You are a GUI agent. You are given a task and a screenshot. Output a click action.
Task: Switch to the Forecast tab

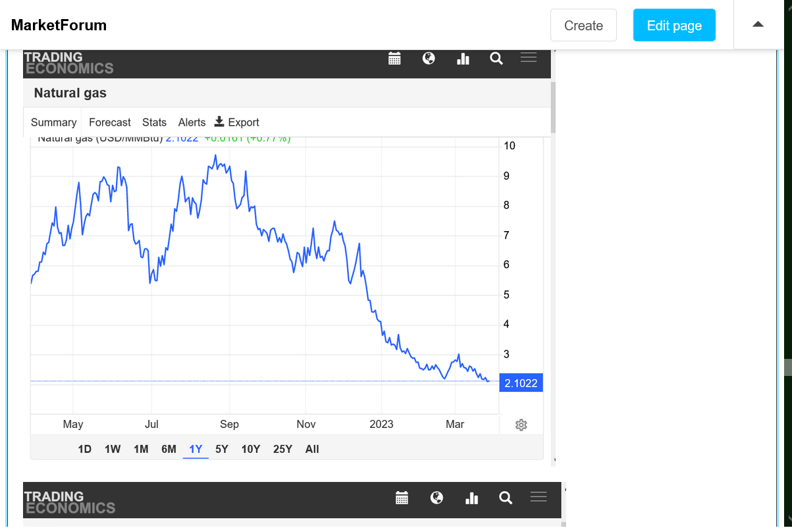pos(110,122)
